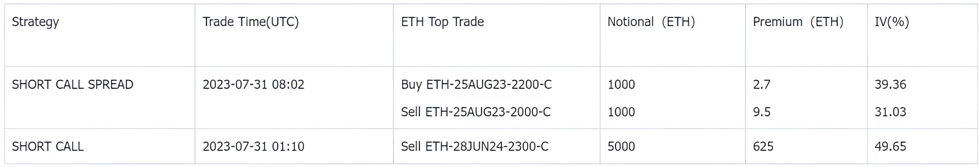The width and height of the screenshot is (980, 167).
Task: Click the SHORT CALL SPREAD strategy cell
Action: pos(72,84)
